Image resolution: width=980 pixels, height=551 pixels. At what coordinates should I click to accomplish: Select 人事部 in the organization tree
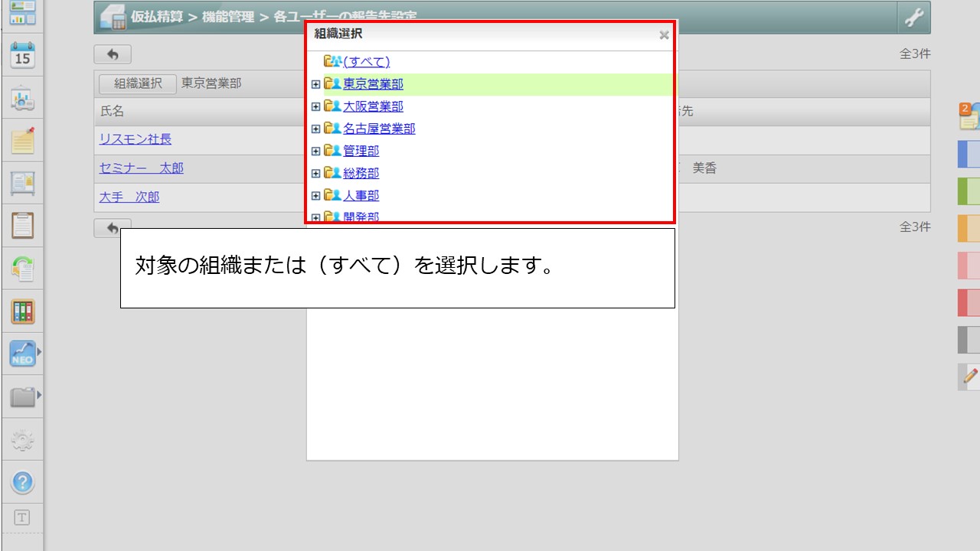click(361, 195)
